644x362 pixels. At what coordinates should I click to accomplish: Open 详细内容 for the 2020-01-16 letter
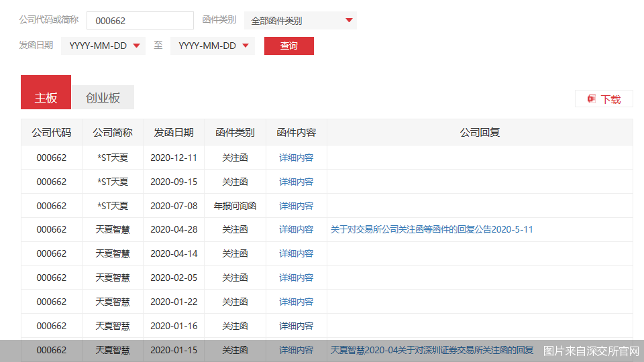pyautogui.click(x=296, y=326)
